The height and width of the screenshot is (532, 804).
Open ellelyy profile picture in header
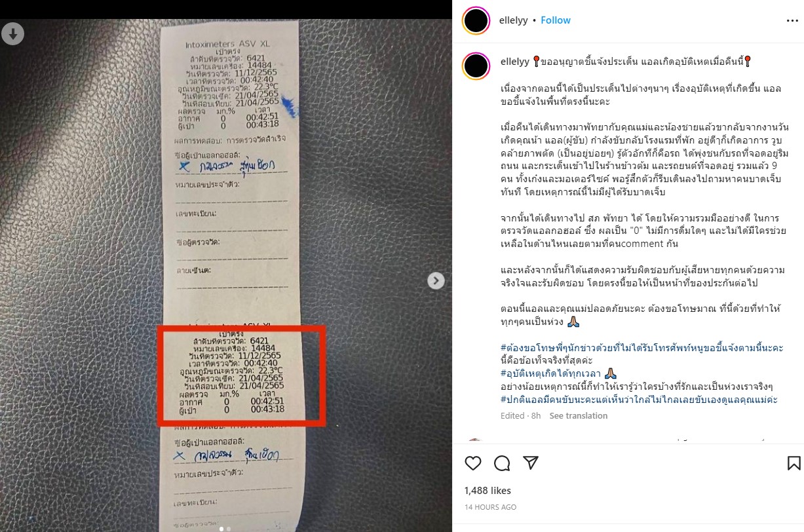click(x=476, y=20)
